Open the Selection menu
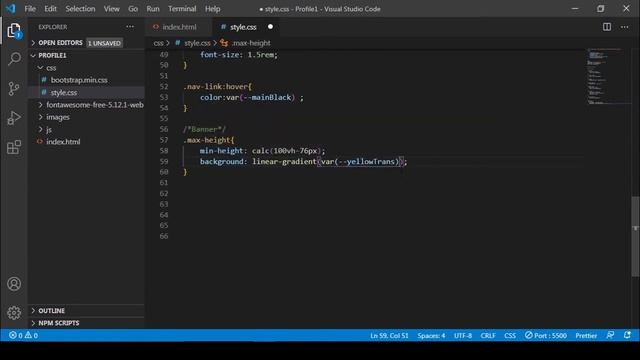Viewport: 640px width, 360px height. coord(80,9)
